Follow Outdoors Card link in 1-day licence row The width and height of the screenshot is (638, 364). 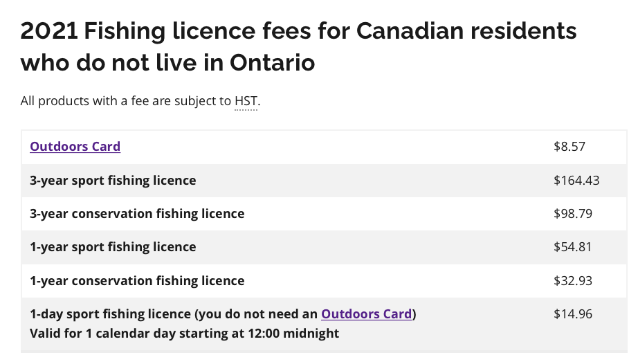pos(366,314)
